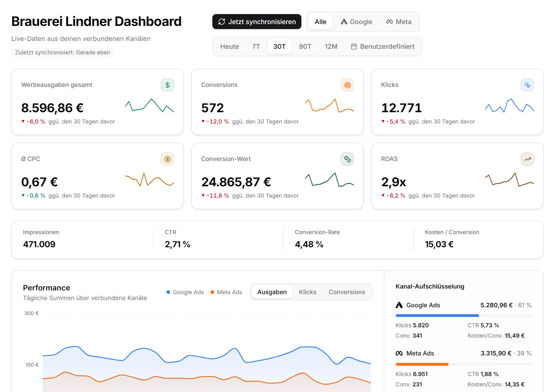Click the Conversion-Rate value 4,48 %
This screenshot has width=555, height=392.
pos(309,244)
